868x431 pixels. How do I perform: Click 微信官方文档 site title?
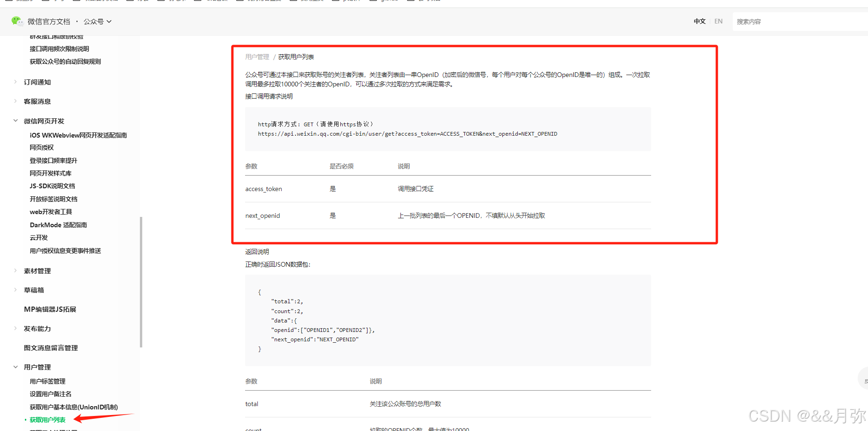(x=49, y=22)
